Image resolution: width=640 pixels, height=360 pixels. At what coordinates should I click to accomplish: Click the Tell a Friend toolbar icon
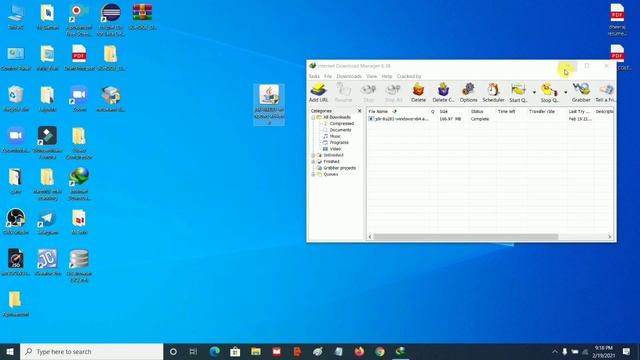click(x=605, y=93)
